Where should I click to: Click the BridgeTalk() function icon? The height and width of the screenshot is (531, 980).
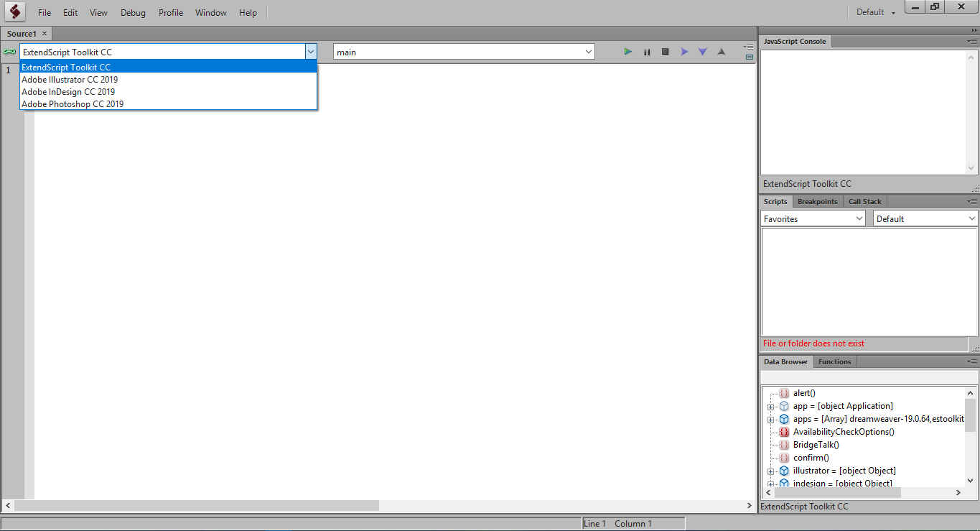coord(784,445)
